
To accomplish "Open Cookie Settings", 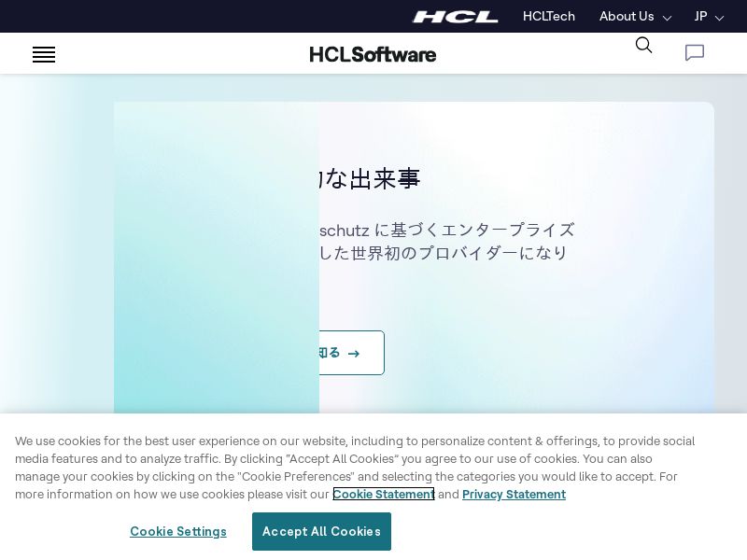I will 178,531.
